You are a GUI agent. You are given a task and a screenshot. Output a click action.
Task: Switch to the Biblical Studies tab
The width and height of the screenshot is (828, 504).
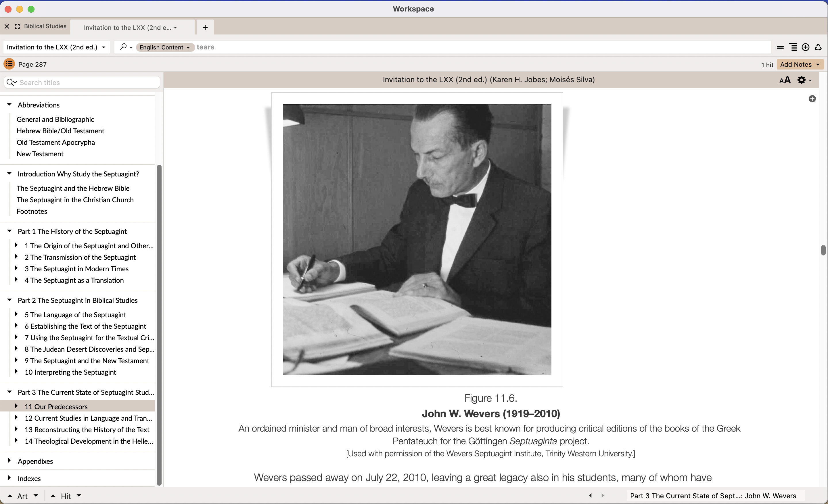(45, 26)
